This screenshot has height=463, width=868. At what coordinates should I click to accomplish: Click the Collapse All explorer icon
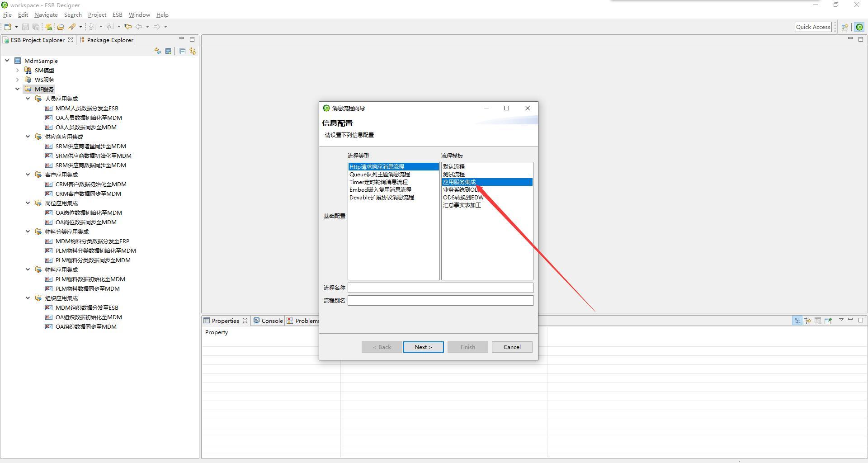tap(182, 51)
